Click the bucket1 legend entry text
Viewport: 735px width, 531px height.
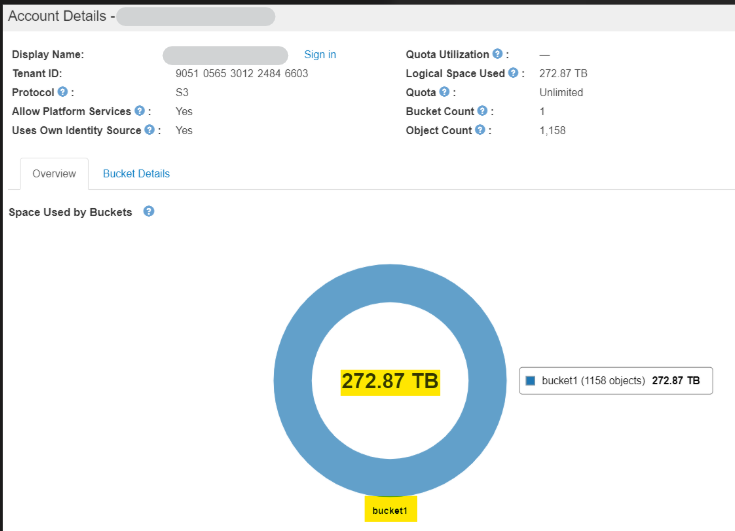pyautogui.click(x=592, y=380)
